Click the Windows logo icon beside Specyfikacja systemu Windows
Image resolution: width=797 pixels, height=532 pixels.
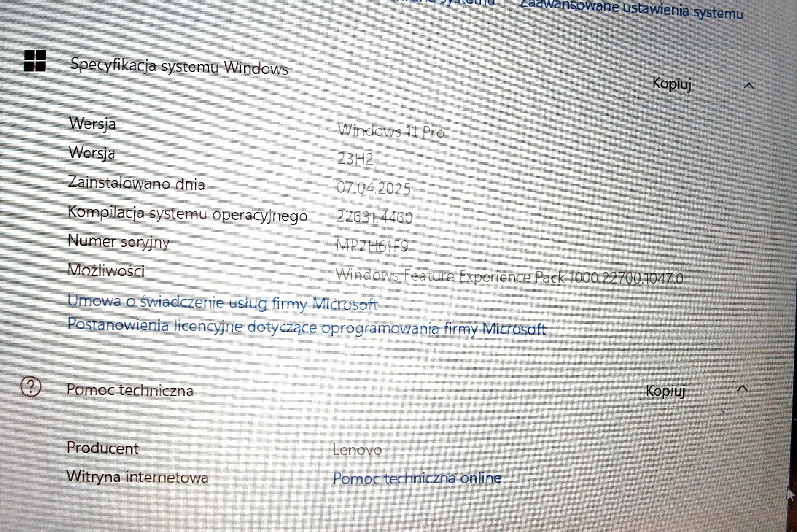[x=35, y=61]
